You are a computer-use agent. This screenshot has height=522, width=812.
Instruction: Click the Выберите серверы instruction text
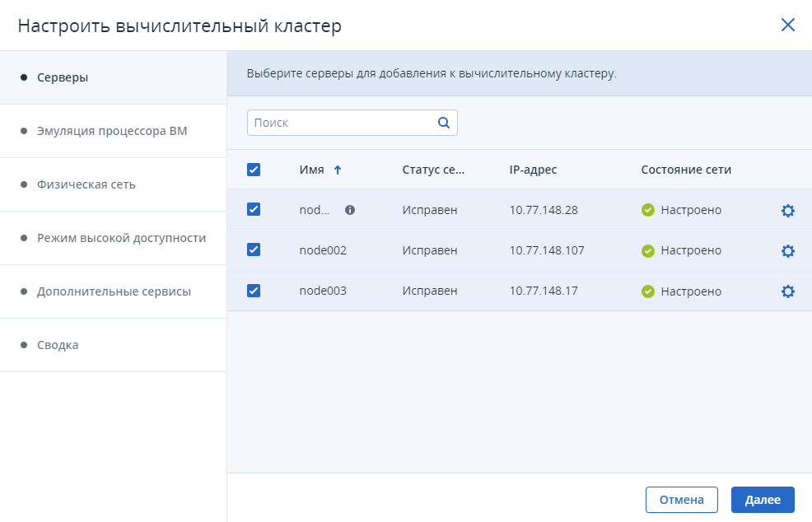tap(432, 73)
